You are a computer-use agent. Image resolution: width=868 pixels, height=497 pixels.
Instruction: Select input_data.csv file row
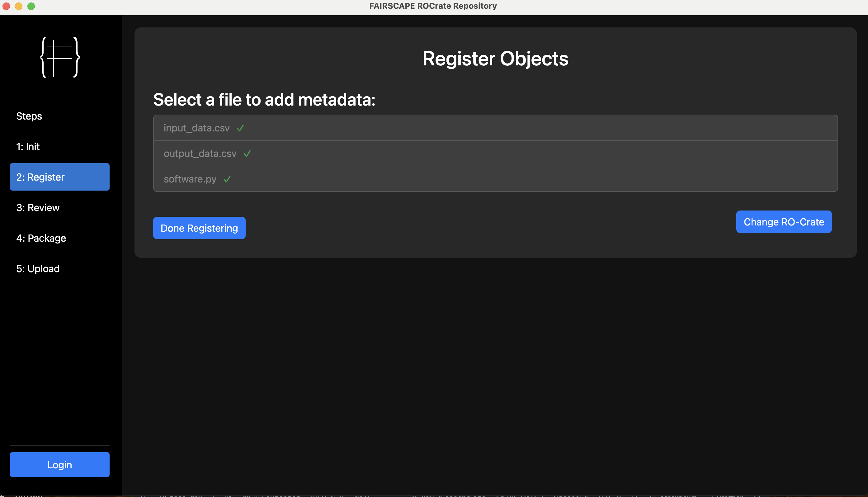(495, 128)
